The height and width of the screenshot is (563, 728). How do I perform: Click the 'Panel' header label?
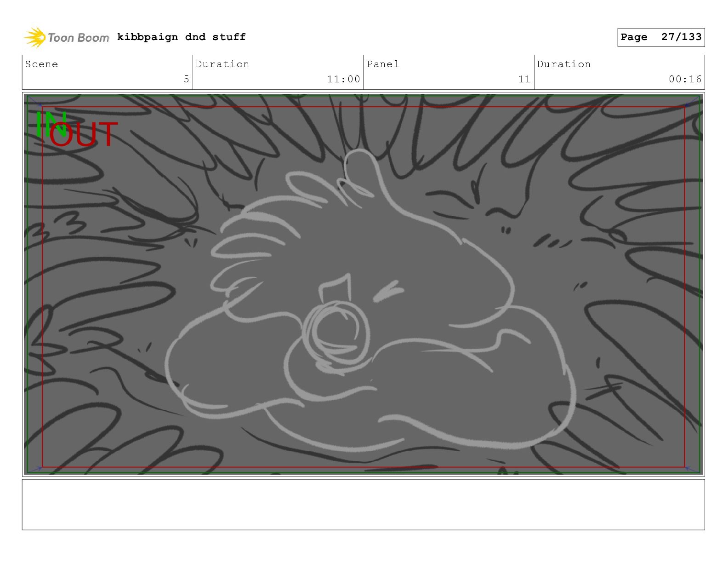pyautogui.click(x=383, y=64)
